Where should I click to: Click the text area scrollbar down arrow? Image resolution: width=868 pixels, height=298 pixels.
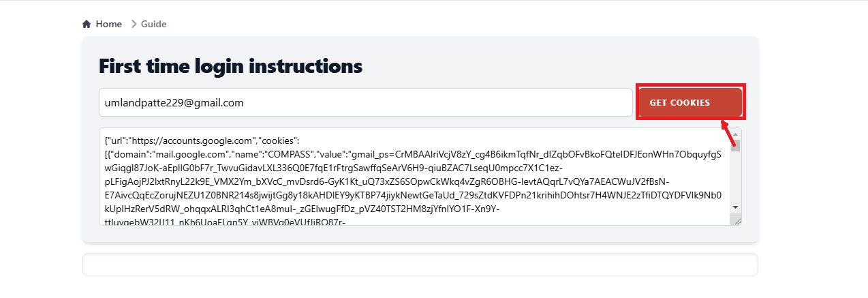click(x=736, y=207)
